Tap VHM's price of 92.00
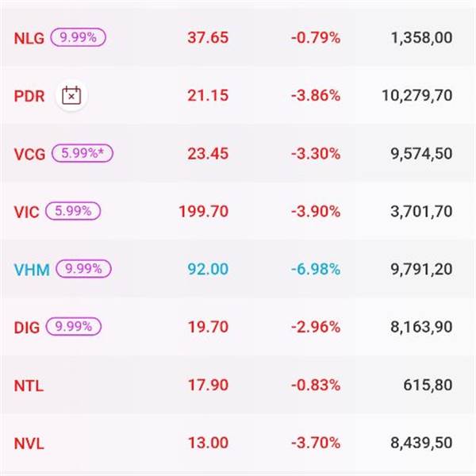 pos(208,270)
